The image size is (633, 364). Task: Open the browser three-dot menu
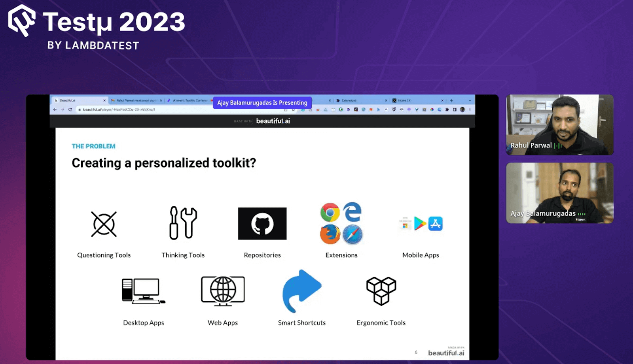click(470, 109)
